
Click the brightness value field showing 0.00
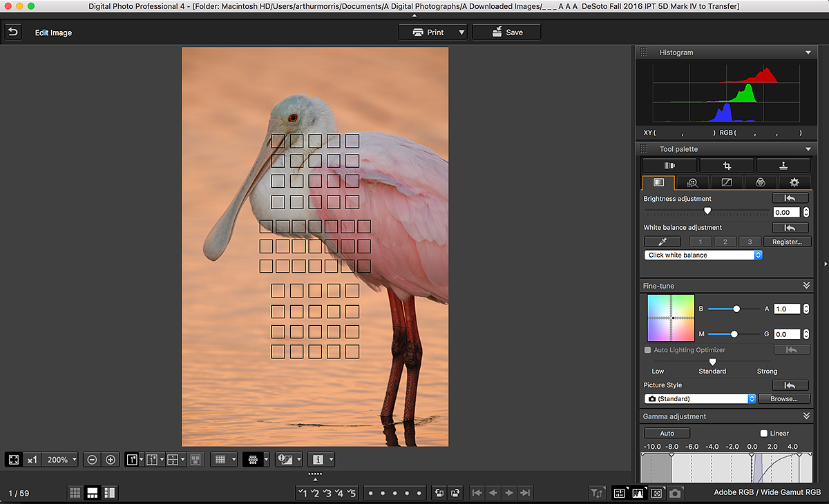(x=787, y=213)
